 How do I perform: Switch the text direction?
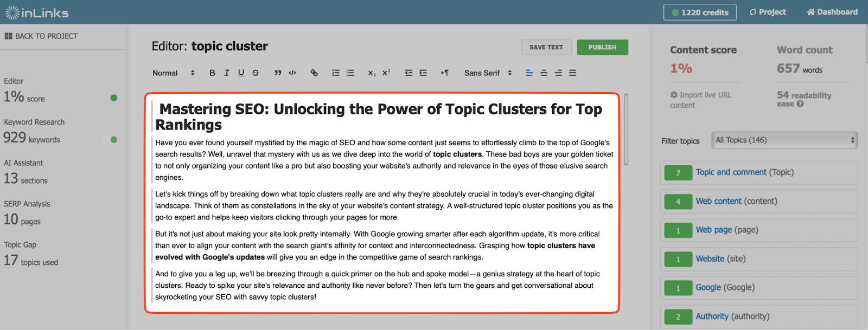tap(445, 73)
